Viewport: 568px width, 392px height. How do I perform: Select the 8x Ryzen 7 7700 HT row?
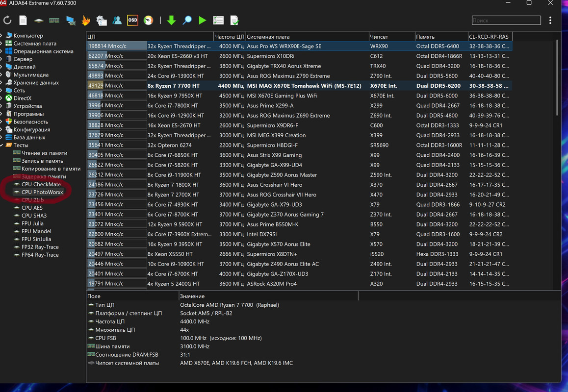click(x=299, y=86)
